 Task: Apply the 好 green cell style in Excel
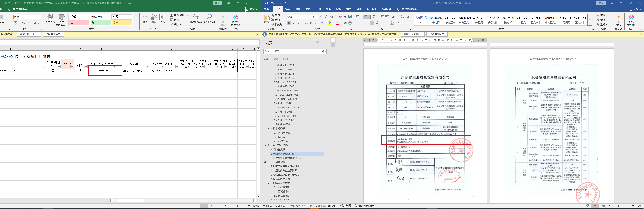(x=100, y=23)
